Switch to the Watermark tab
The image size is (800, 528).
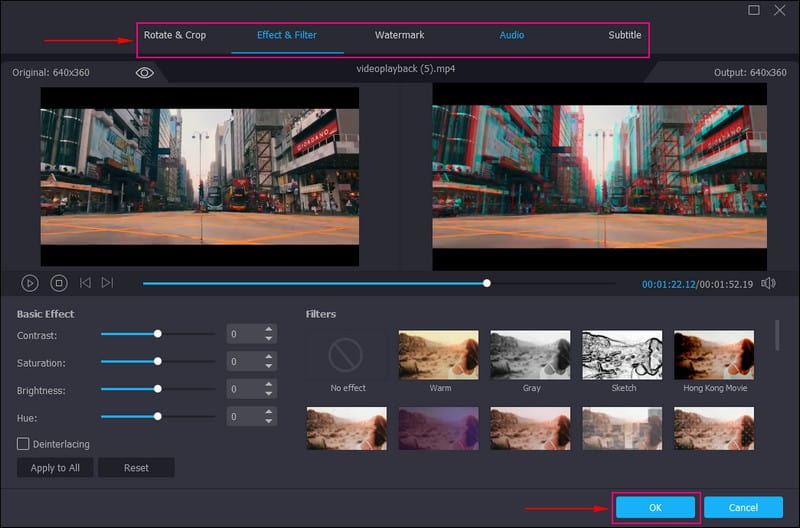399,35
